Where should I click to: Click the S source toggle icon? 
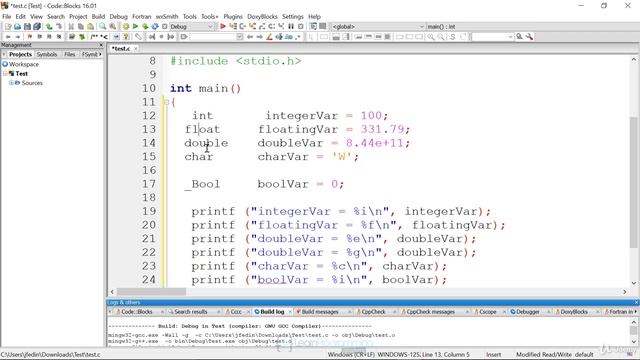[x=452, y=37]
